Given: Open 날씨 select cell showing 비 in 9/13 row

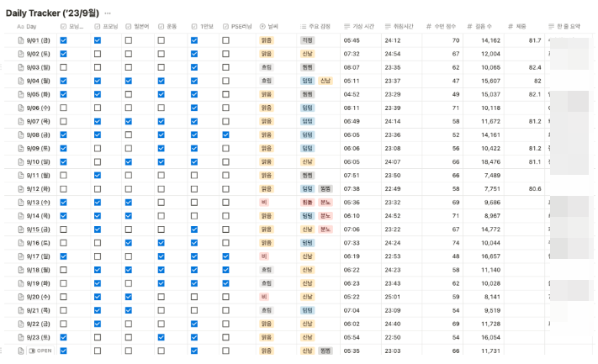Looking at the screenshot, I should click(277, 203).
